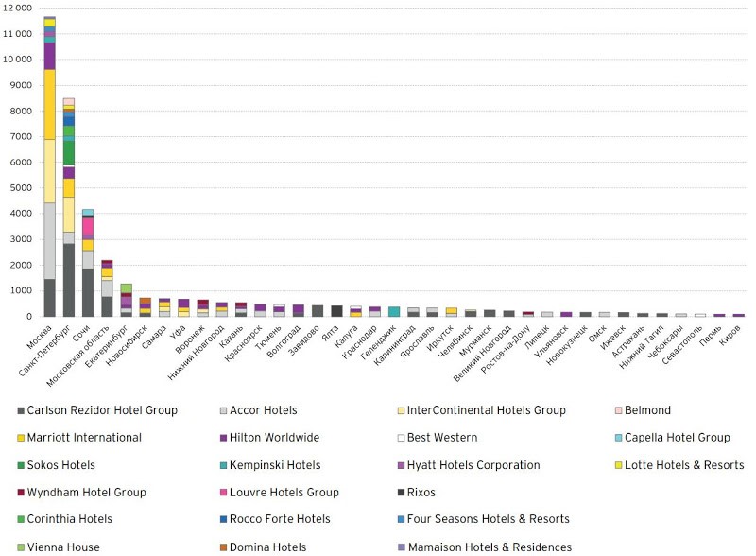The image size is (756, 556).
Task: Select the Four Seasons Hotels & Resorts label
Action: pyautogui.click(x=488, y=519)
